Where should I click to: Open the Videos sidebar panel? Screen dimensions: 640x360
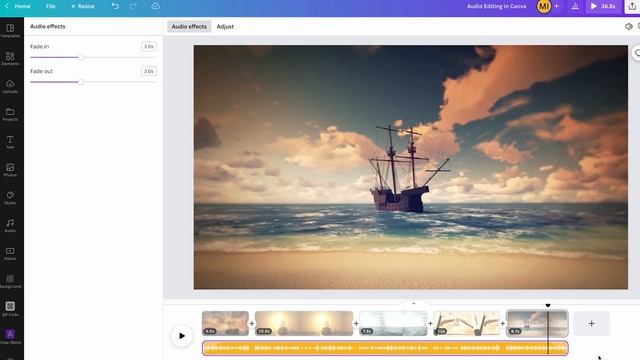point(10,253)
